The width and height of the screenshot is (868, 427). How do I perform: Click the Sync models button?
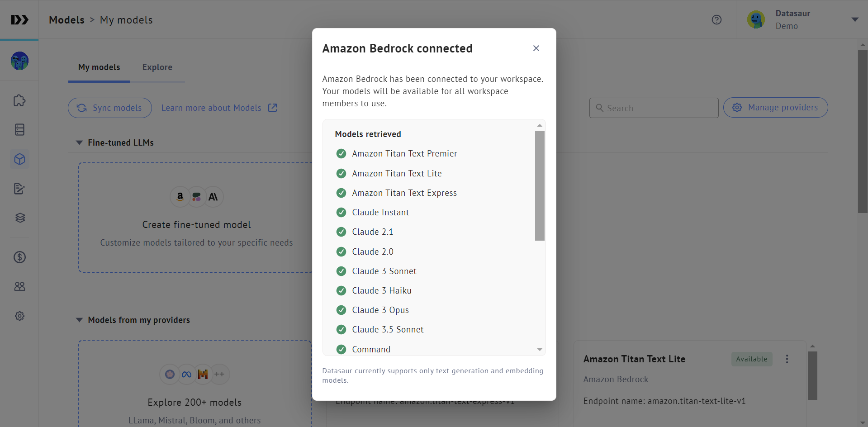pyautogui.click(x=110, y=108)
